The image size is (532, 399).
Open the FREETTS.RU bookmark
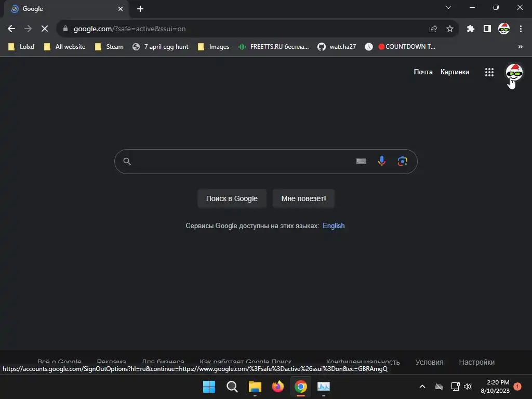[273, 47]
